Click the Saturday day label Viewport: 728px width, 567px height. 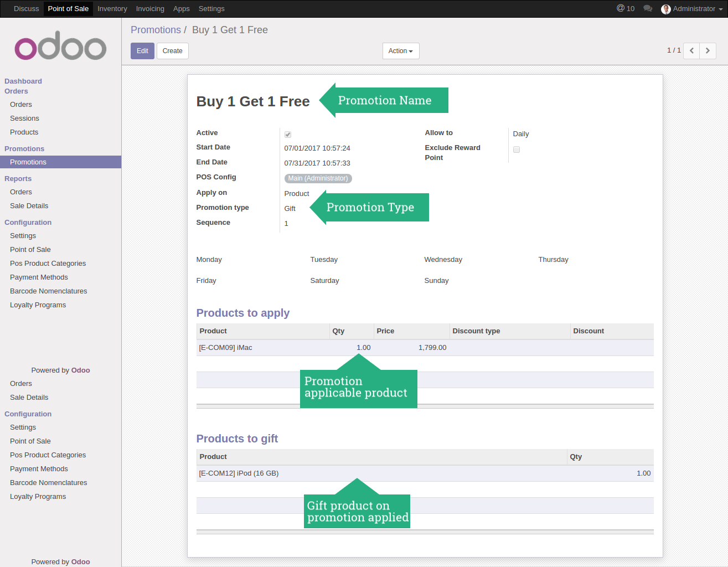pos(325,281)
